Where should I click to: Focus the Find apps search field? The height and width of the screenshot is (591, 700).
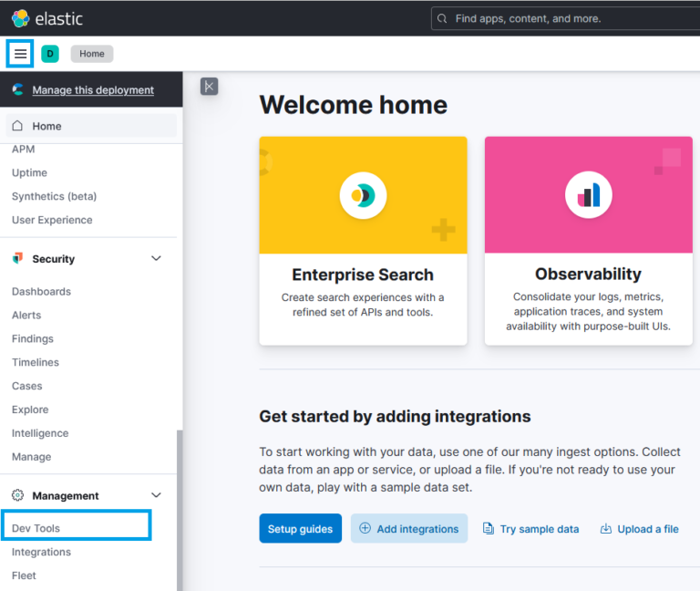pos(565,18)
